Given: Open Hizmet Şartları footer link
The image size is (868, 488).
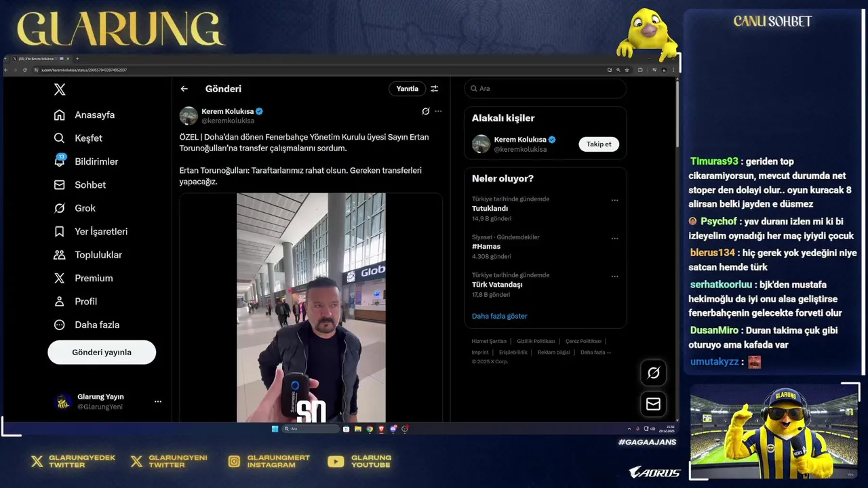Looking at the screenshot, I should click(489, 341).
